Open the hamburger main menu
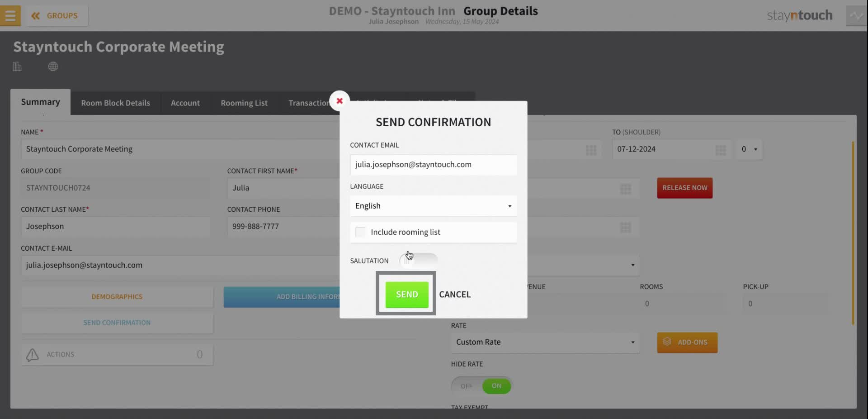The width and height of the screenshot is (868, 419). point(10,16)
